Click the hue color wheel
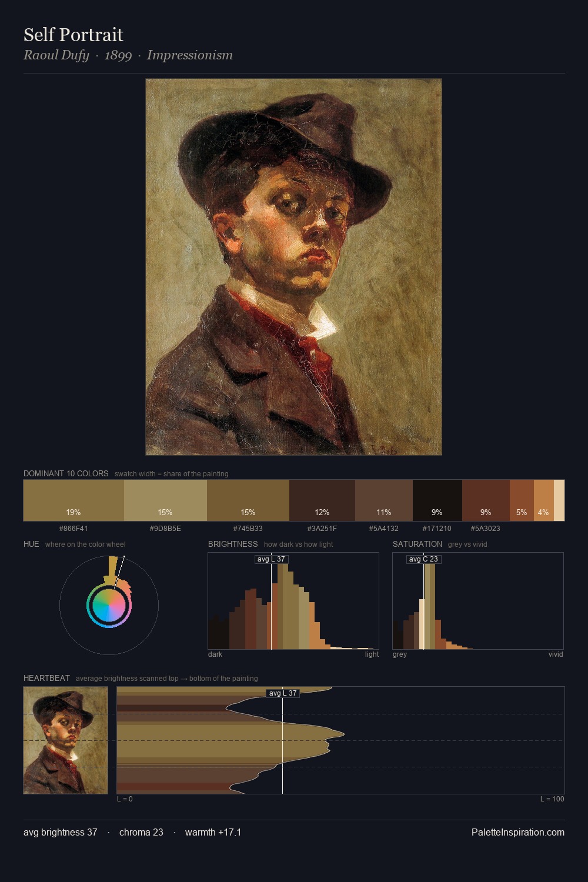Viewport: 588px width, 882px height. [x=109, y=605]
